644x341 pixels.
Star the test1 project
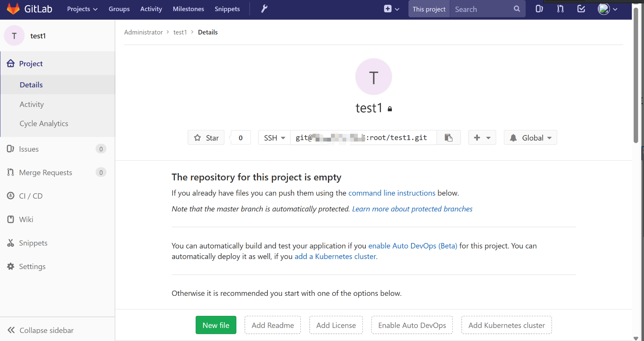206,138
